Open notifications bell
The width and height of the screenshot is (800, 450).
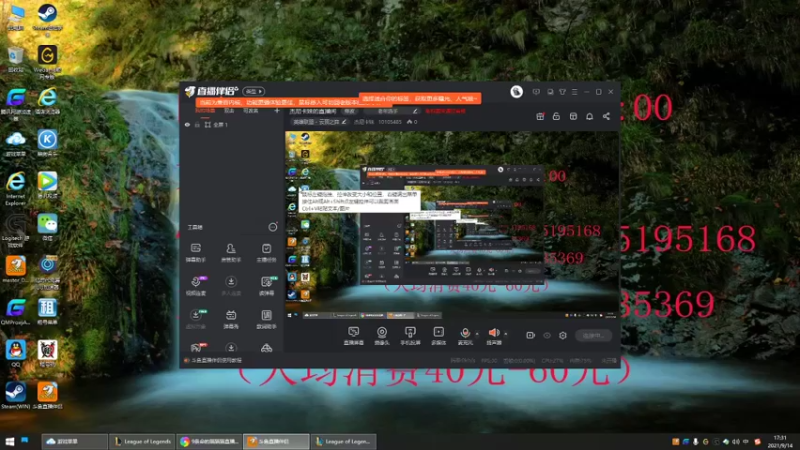589,116
